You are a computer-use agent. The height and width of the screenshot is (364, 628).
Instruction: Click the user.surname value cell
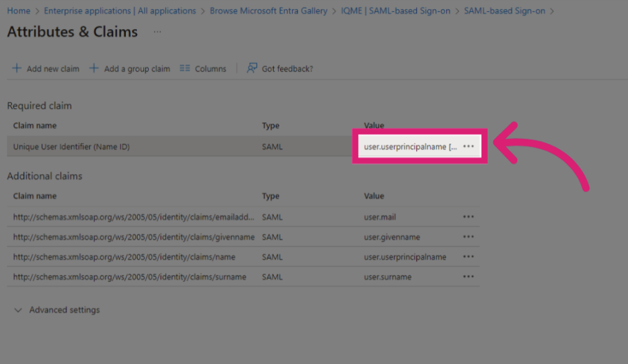click(x=387, y=277)
